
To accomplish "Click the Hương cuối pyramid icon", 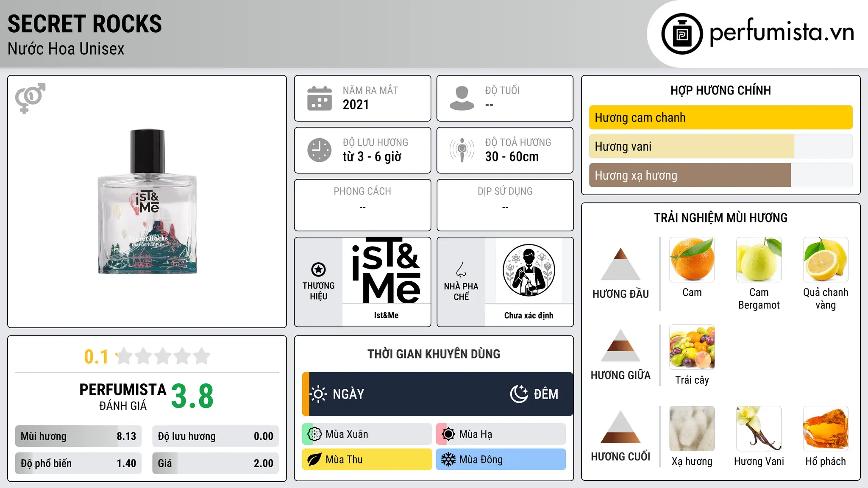I will pyautogui.click(x=620, y=427).
